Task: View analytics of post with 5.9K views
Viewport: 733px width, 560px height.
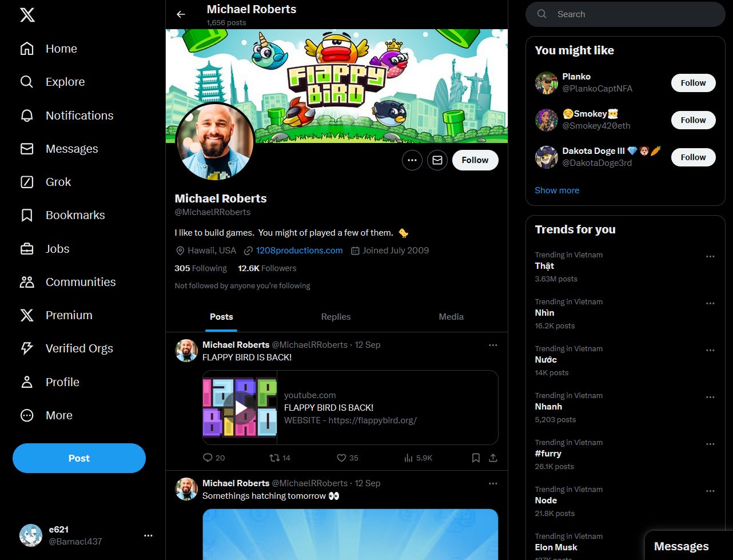Action: pos(418,458)
